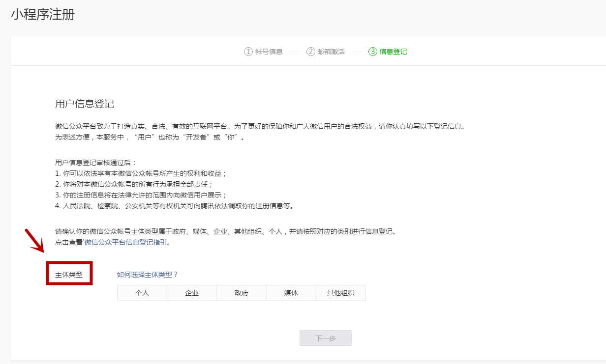This screenshot has width=606, height=364.
Task: Open the 如何选择主体类型 help link
Action: [145, 274]
